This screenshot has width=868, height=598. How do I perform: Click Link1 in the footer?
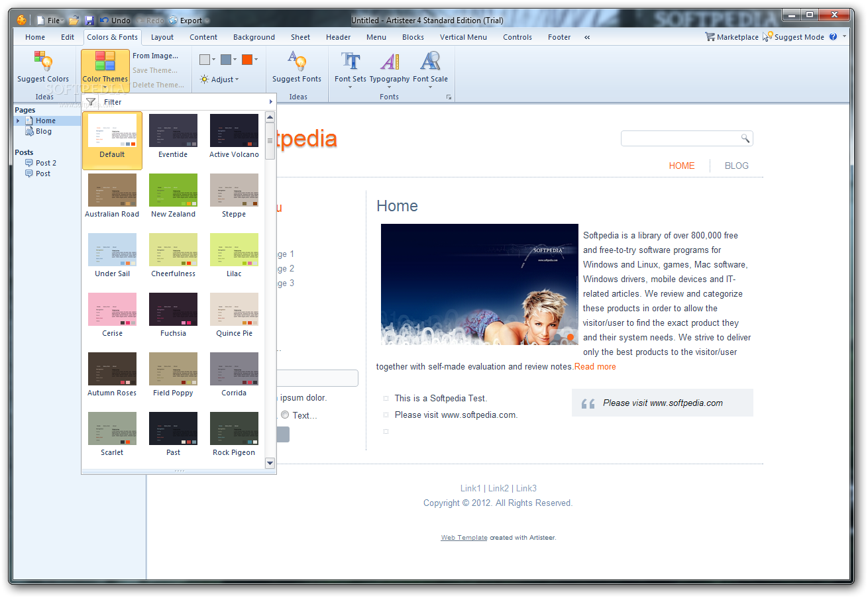pos(470,488)
